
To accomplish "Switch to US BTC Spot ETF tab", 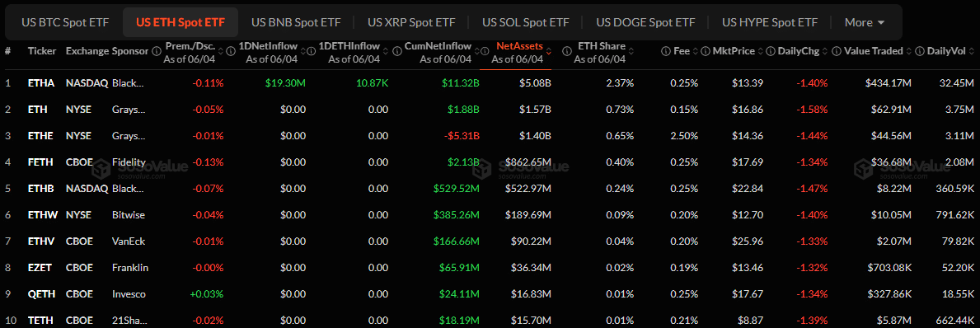I will 65,22.
